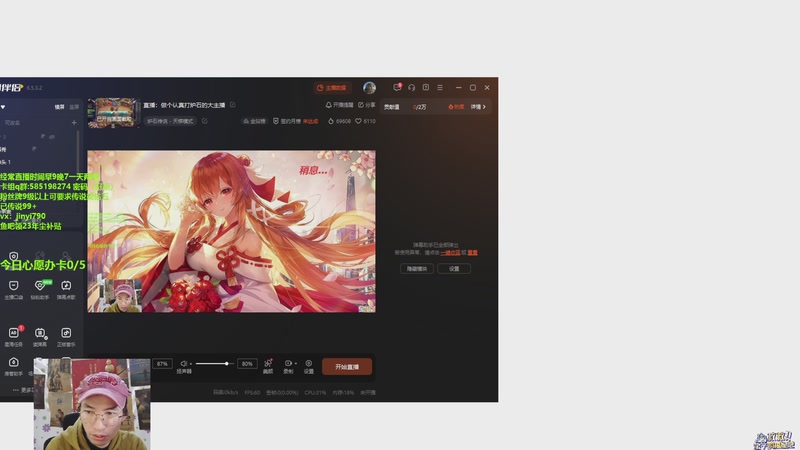Expand the speaker device dropdown arrow
The height and width of the screenshot is (450, 800).
click(x=191, y=364)
